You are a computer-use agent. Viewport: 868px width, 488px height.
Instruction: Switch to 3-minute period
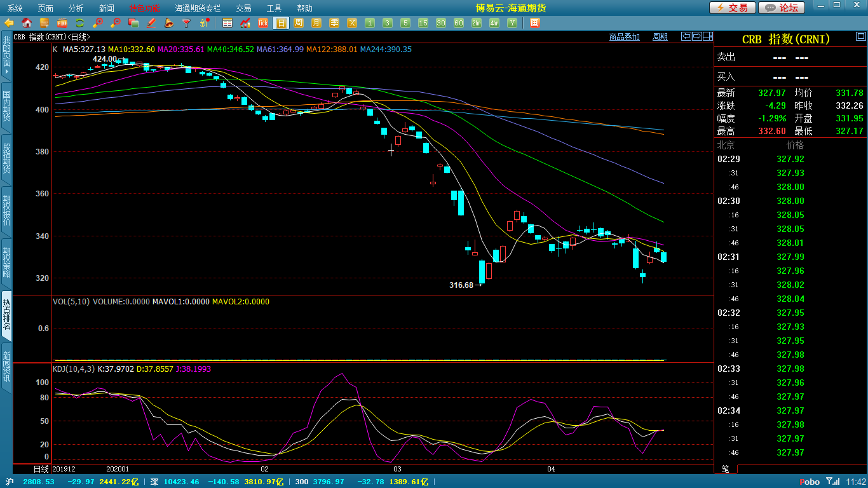(388, 23)
